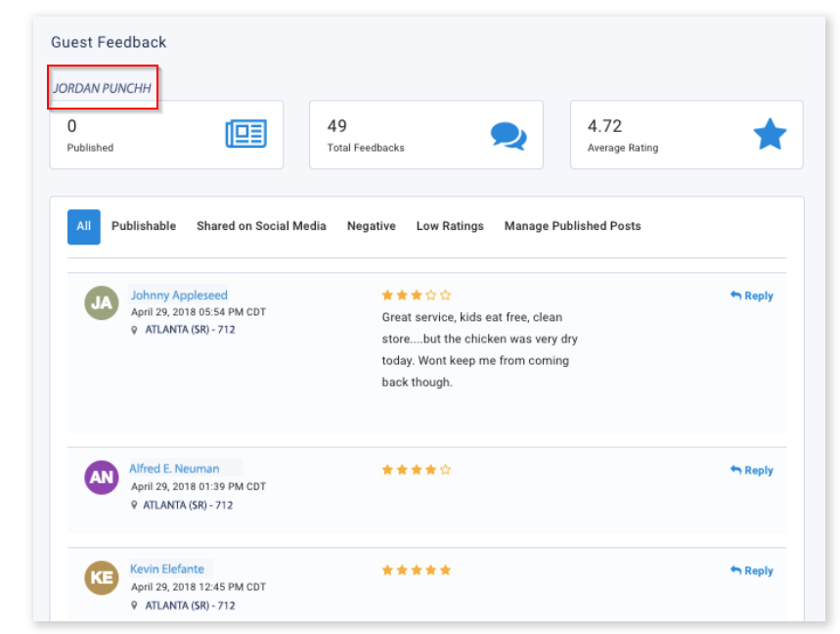Click the Kevin Elefante name link
Screen dimensions: 840x634
168,568
